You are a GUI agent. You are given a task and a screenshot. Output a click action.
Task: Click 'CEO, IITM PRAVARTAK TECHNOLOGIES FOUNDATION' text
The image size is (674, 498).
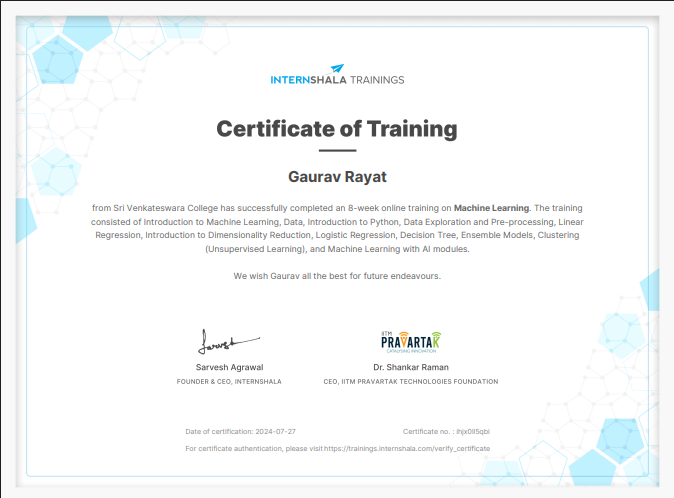tap(411, 382)
